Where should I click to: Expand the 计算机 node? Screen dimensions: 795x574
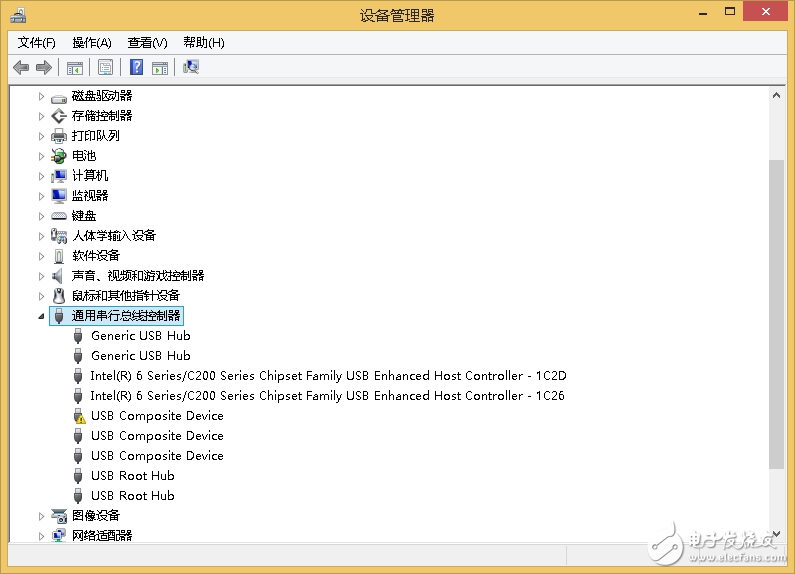41,176
